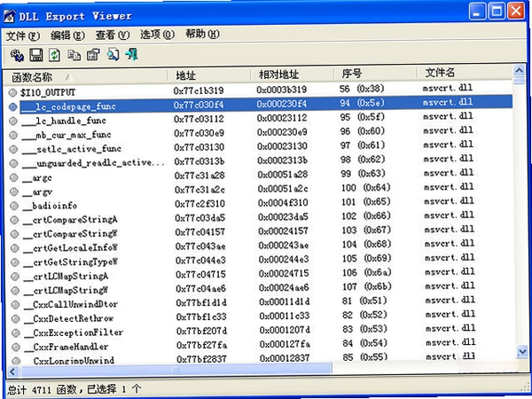This screenshot has width=532, height=399.
Task: Select the ___unguarded_readlc_active... row name
Action: (x=93, y=163)
